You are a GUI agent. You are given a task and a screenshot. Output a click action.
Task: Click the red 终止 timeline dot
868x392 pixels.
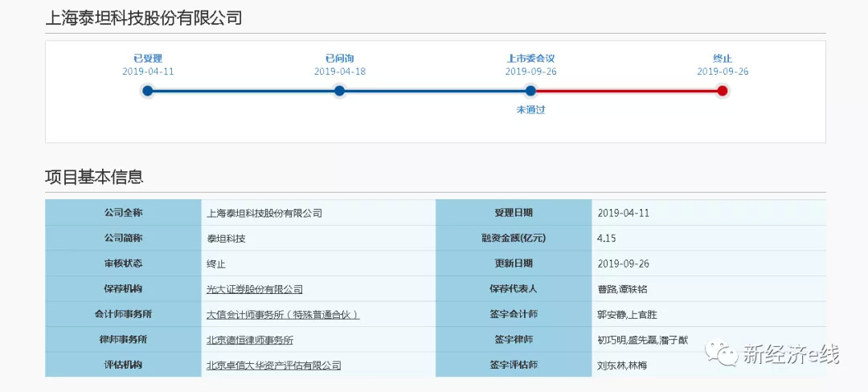tap(722, 91)
